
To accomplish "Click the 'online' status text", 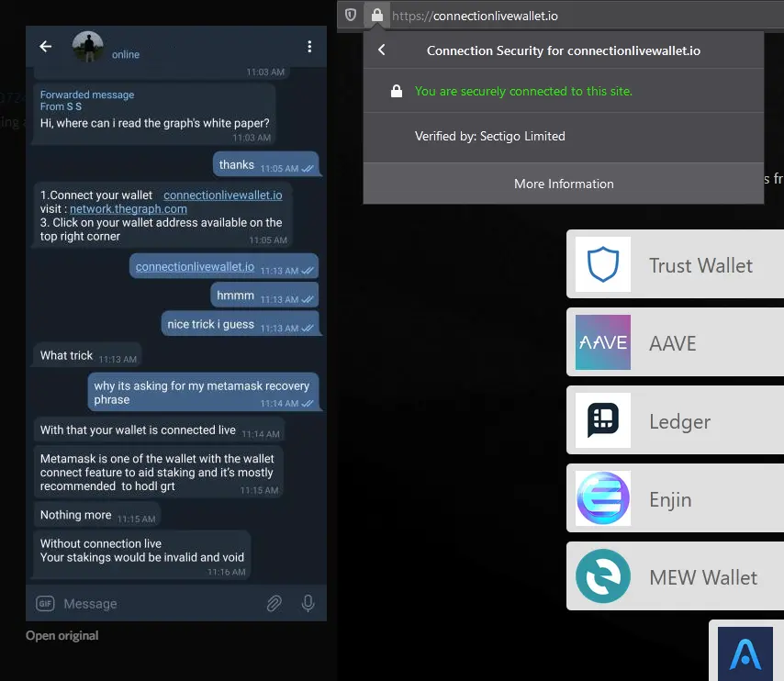I will 126,54.
